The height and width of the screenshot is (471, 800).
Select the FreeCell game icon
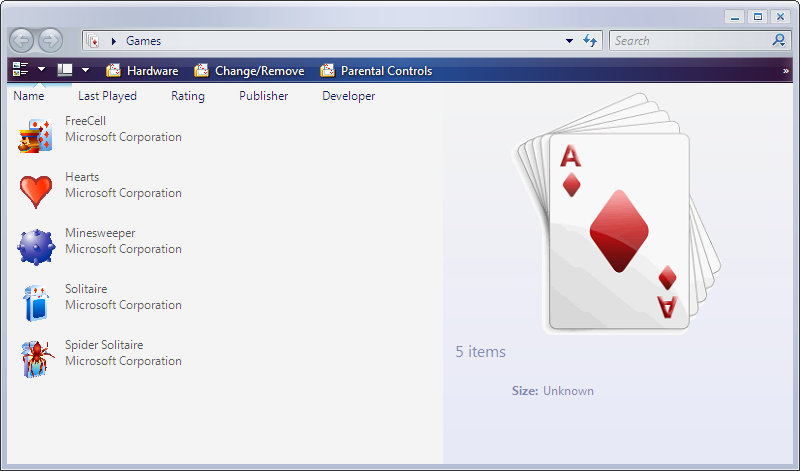point(35,135)
